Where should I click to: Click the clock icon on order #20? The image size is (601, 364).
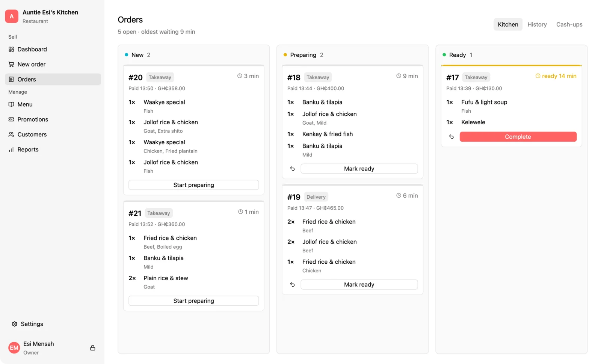[240, 76]
